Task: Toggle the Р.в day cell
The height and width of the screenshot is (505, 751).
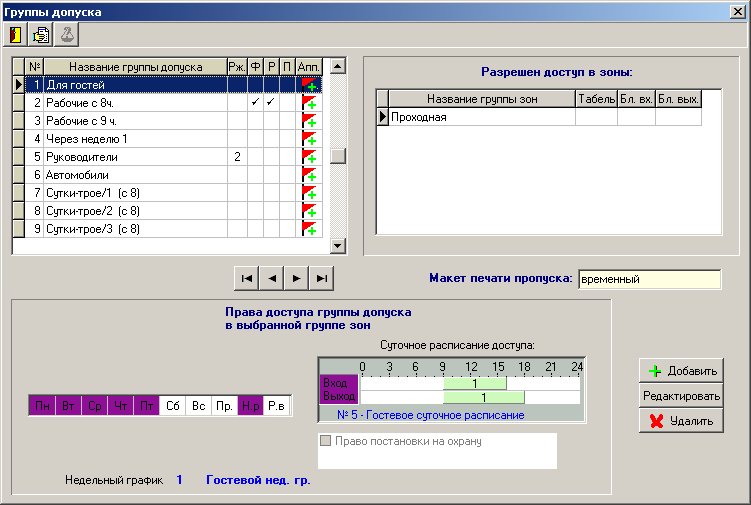Action: pos(277,406)
